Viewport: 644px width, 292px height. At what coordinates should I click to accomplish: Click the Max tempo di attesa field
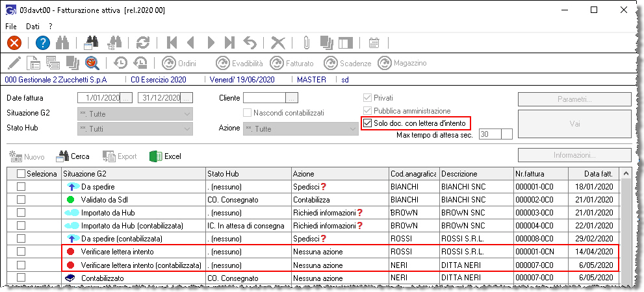pyautogui.click(x=491, y=134)
